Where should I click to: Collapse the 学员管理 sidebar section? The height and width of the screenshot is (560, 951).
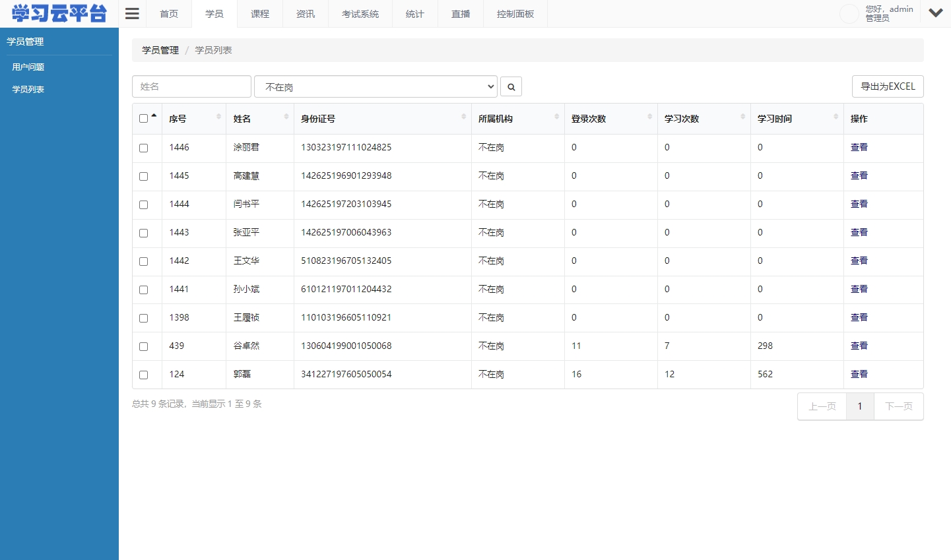(24, 41)
